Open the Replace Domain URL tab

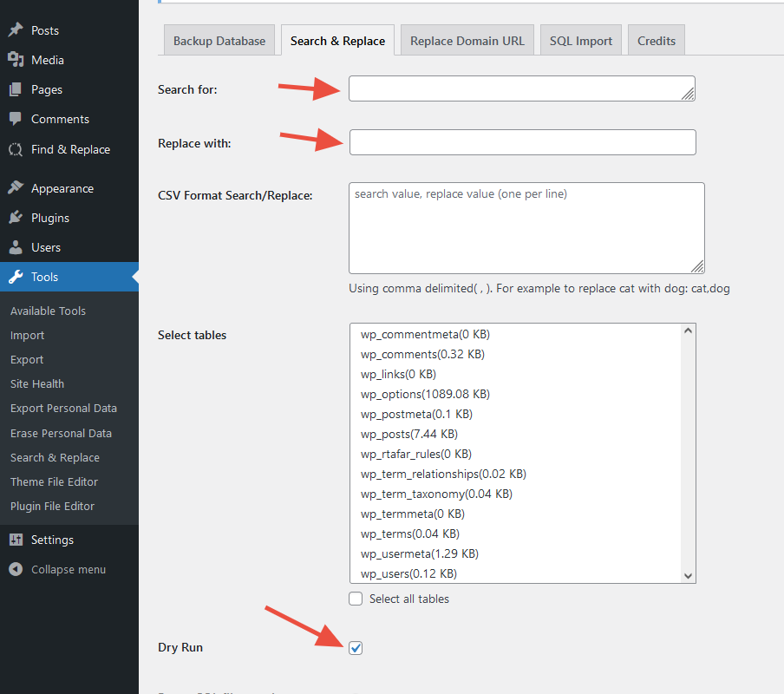tap(467, 41)
